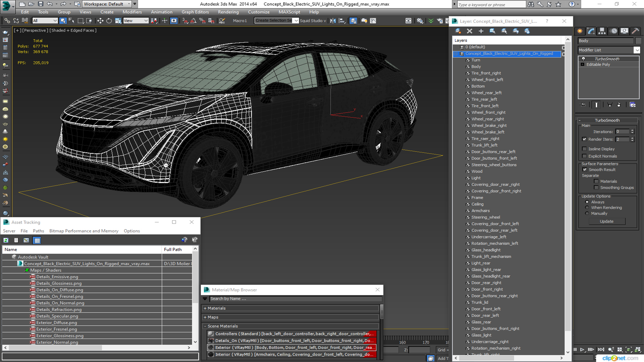Click Render Iters spinner arrows
Image resolution: width=644 pixels, height=362 pixels.
(632, 139)
